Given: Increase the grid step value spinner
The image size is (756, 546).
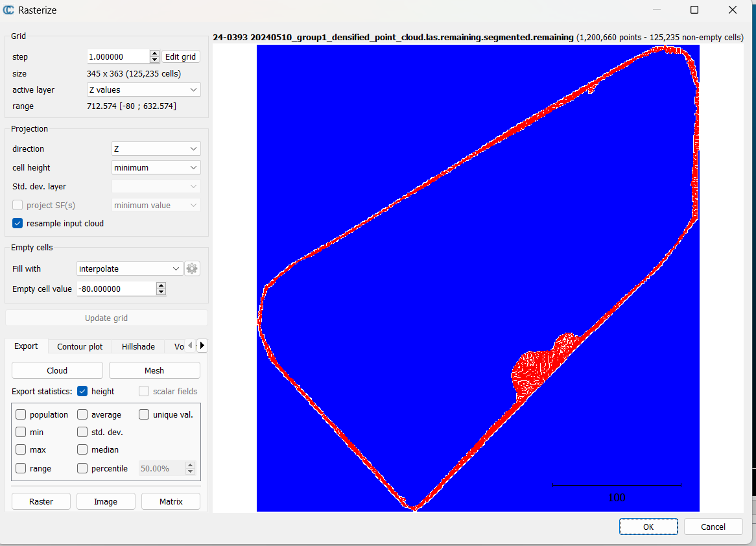Looking at the screenshot, I should (x=154, y=54).
